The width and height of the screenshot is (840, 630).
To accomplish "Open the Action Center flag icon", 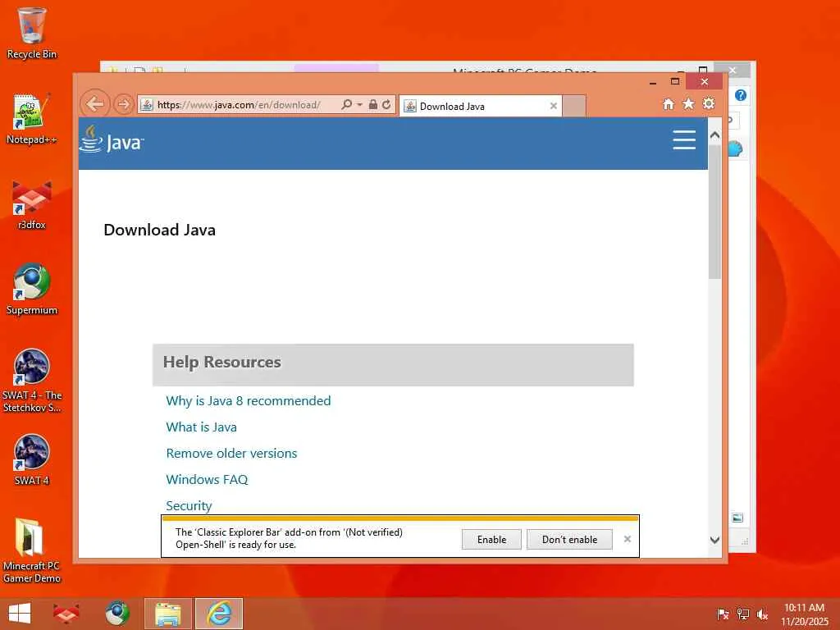I will click(x=723, y=614).
